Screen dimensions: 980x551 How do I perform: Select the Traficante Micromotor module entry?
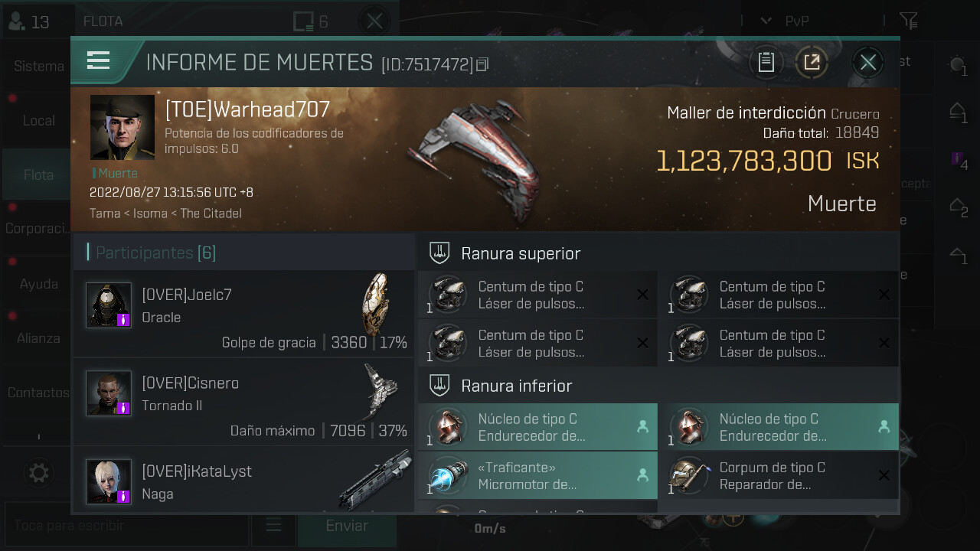537,475
